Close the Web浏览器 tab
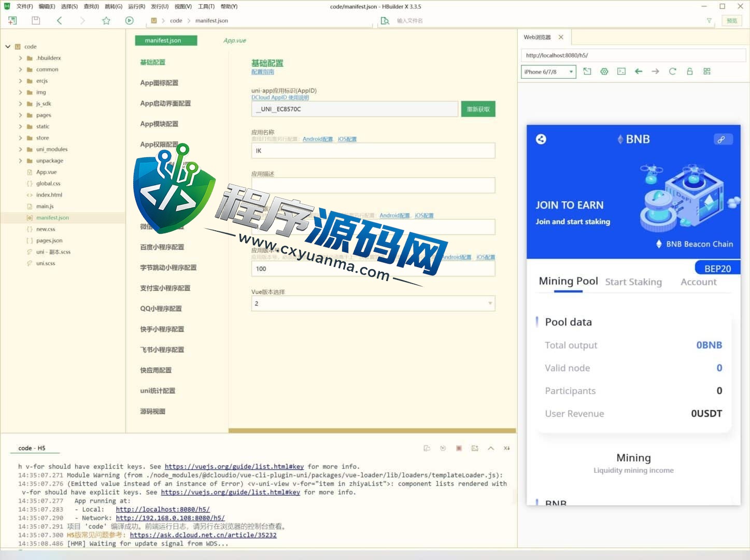The image size is (750, 560). click(x=561, y=37)
